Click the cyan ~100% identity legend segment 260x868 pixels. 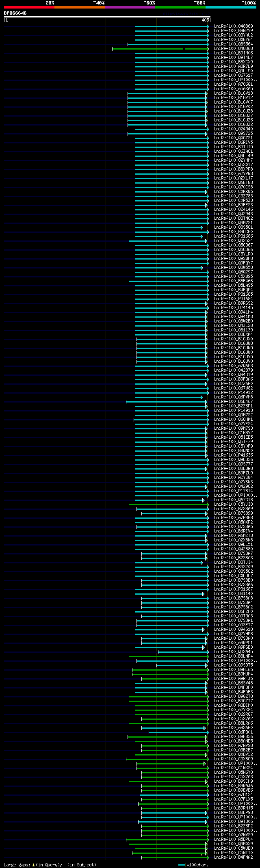(231, 7)
